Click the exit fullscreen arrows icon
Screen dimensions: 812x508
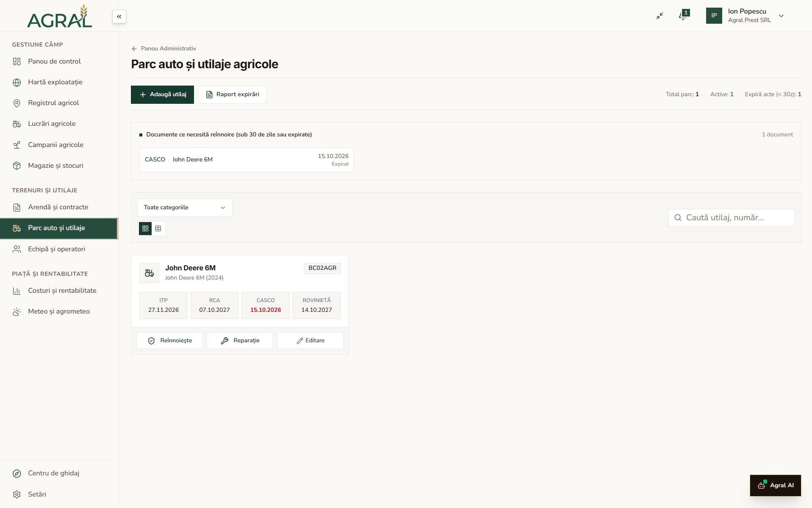660,16
